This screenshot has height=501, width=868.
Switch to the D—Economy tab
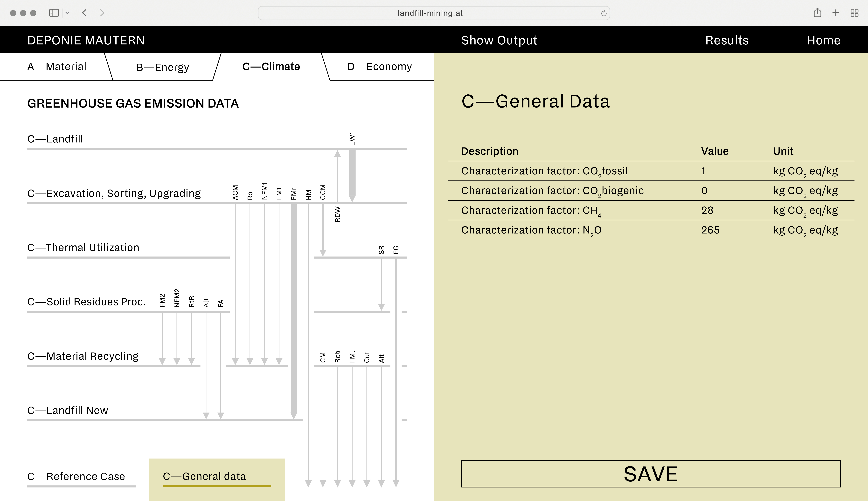380,66
